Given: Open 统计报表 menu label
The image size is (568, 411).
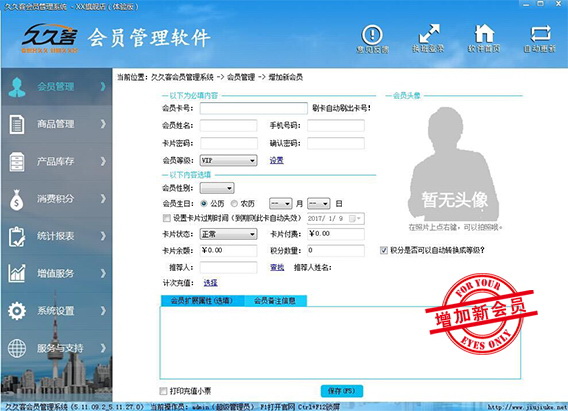Looking at the screenshot, I should point(55,236).
